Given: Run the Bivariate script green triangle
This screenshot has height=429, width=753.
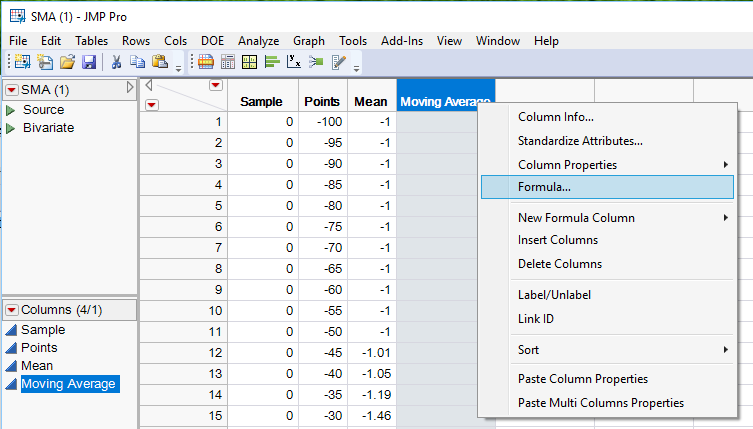Looking at the screenshot, I should (x=10, y=128).
